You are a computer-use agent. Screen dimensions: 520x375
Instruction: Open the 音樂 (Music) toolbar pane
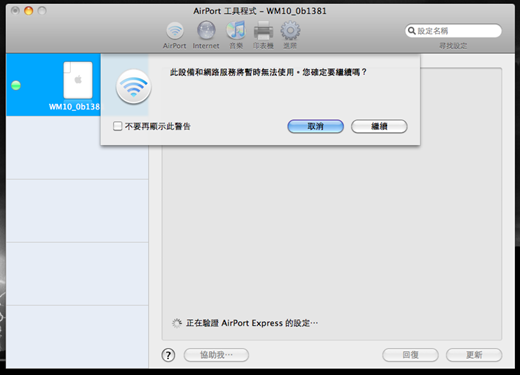pyautogui.click(x=236, y=35)
